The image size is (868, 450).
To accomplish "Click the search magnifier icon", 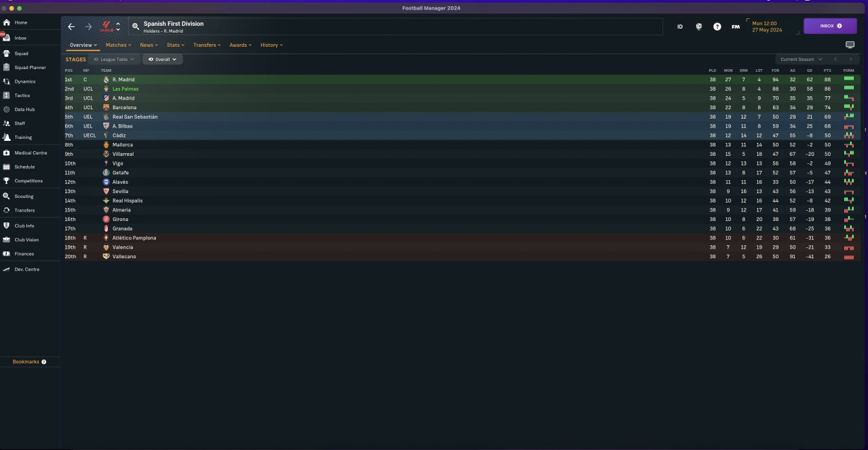I will point(136,26).
